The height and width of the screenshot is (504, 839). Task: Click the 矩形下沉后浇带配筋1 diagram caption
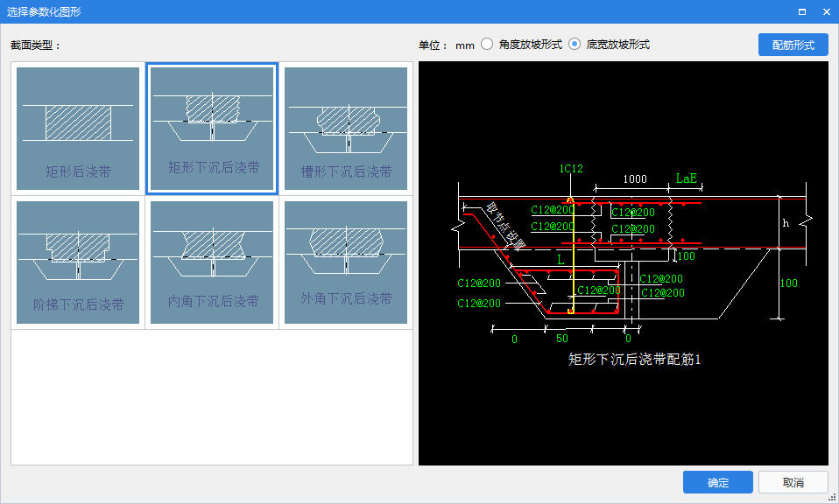coord(634,359)
